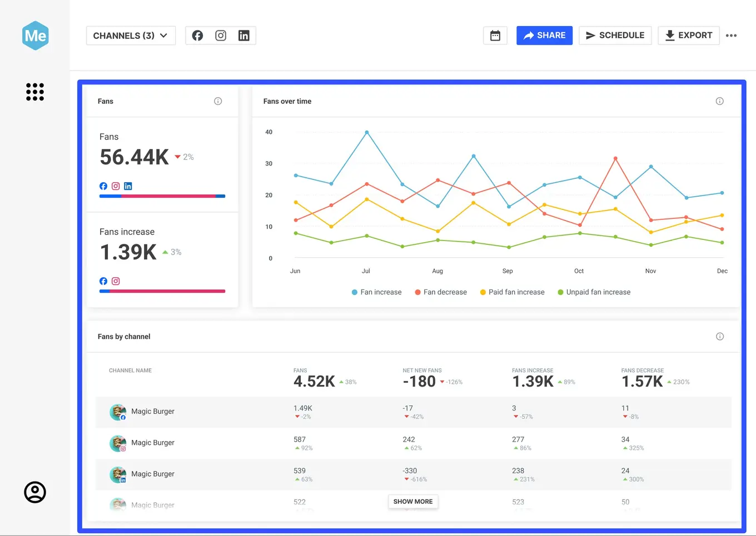The width and height of the screenshot is (756, 536).
Task: View info for the Fans by channel table
Action: point(720,336)
